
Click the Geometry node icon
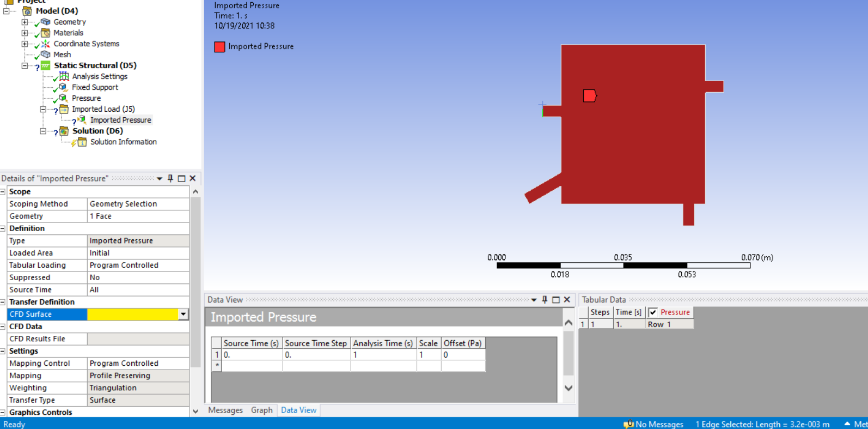pyautogui.click(x=45, y=22)
